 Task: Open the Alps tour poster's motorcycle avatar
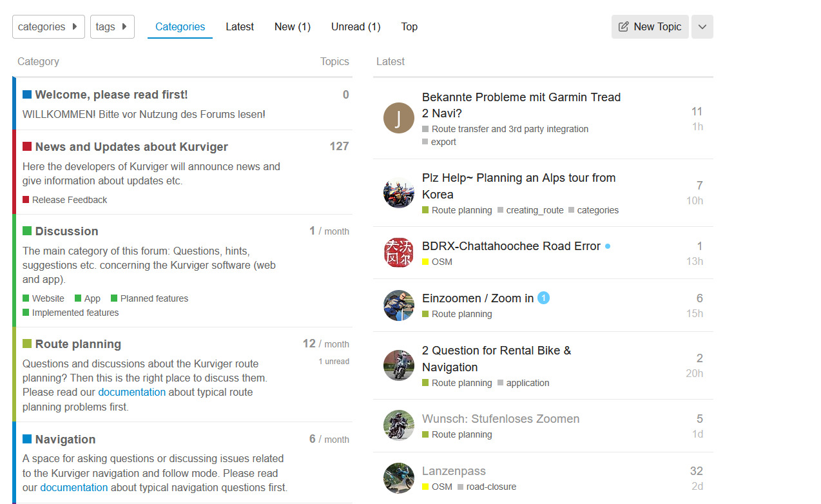(x=399, y=193)
